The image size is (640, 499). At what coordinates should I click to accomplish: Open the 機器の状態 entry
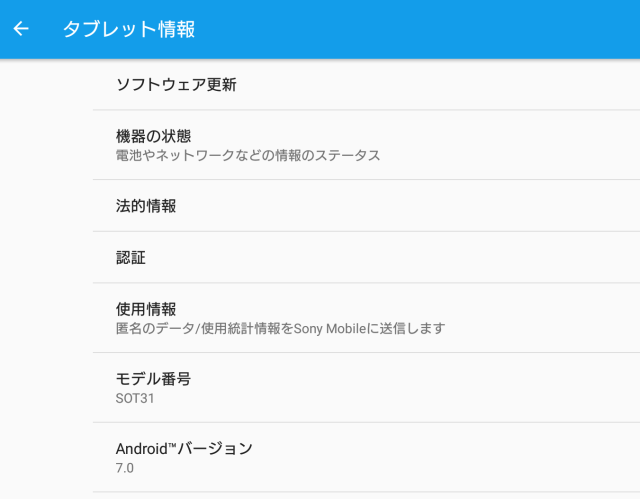(366, 145)
